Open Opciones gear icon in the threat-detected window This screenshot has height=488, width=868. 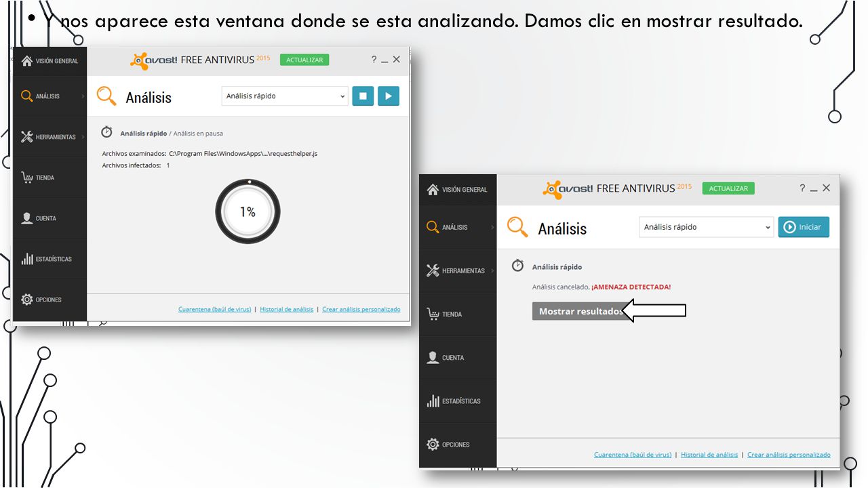433,444
